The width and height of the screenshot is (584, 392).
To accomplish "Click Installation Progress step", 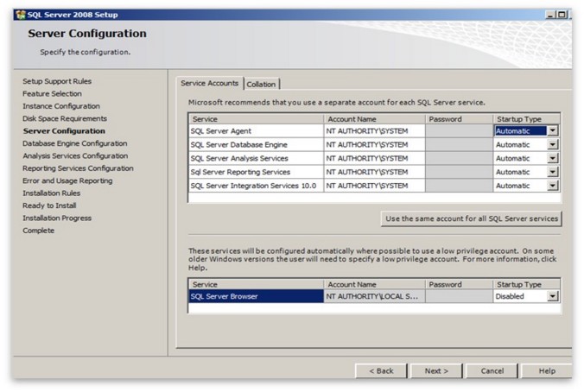I will click(x=57, y=218).
